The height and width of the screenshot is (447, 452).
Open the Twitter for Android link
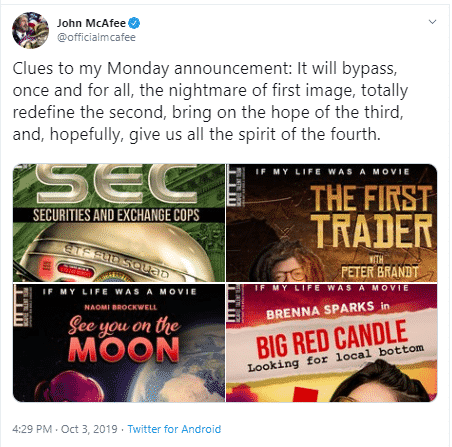click(x=174, y=429)
